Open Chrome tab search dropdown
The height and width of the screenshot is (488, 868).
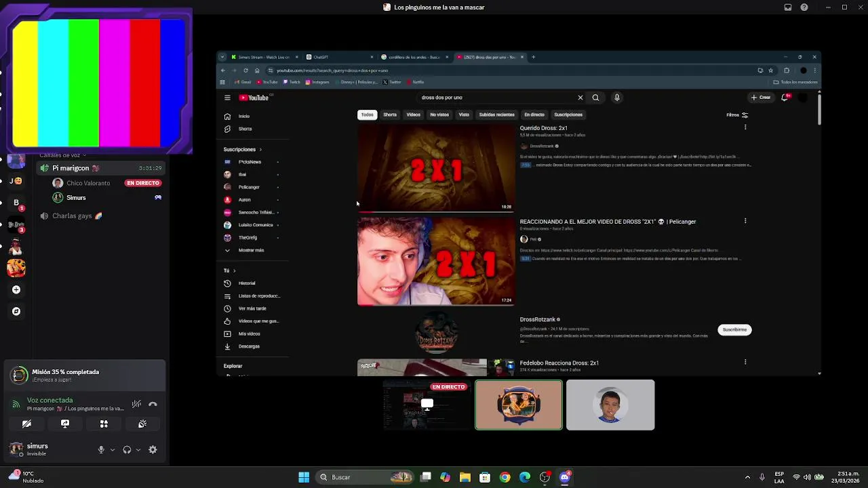(223, 57)
